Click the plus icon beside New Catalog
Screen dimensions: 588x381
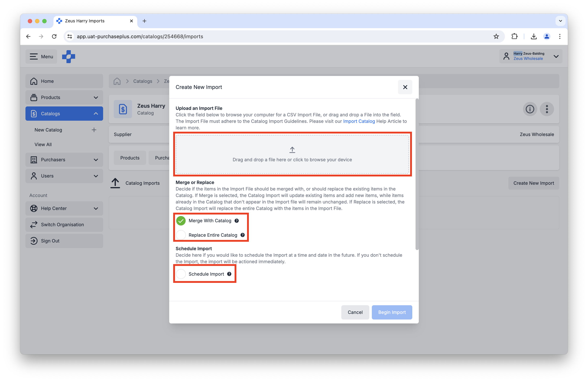tap(94, 130)
